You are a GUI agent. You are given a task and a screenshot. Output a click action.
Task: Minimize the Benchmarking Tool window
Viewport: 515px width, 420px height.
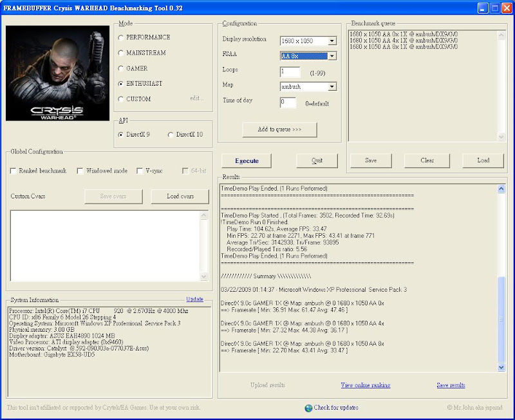click(x=482, y=8)
